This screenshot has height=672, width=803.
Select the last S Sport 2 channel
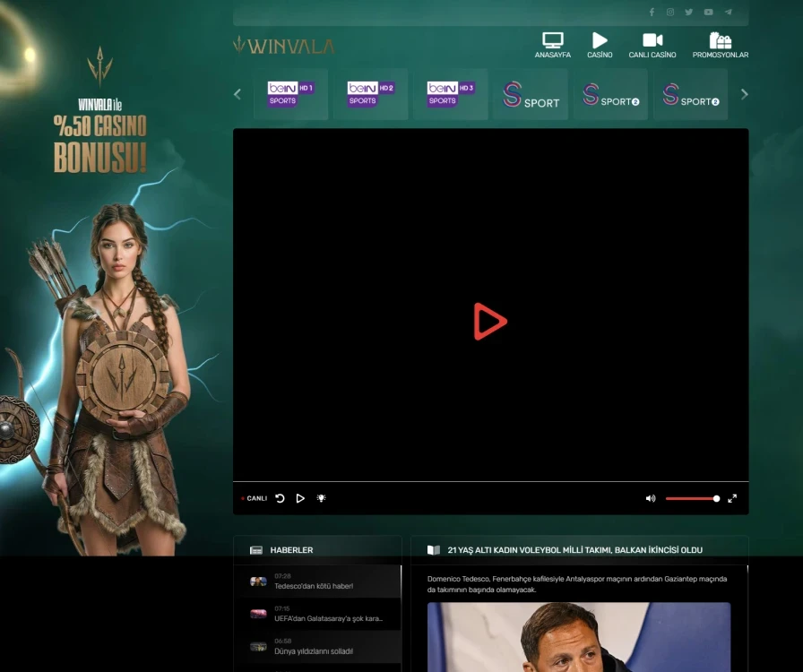(690, 94)
